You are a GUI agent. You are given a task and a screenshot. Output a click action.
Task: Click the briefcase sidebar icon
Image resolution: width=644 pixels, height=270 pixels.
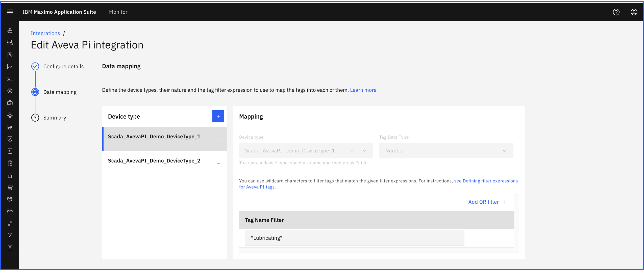pos(10,103)
